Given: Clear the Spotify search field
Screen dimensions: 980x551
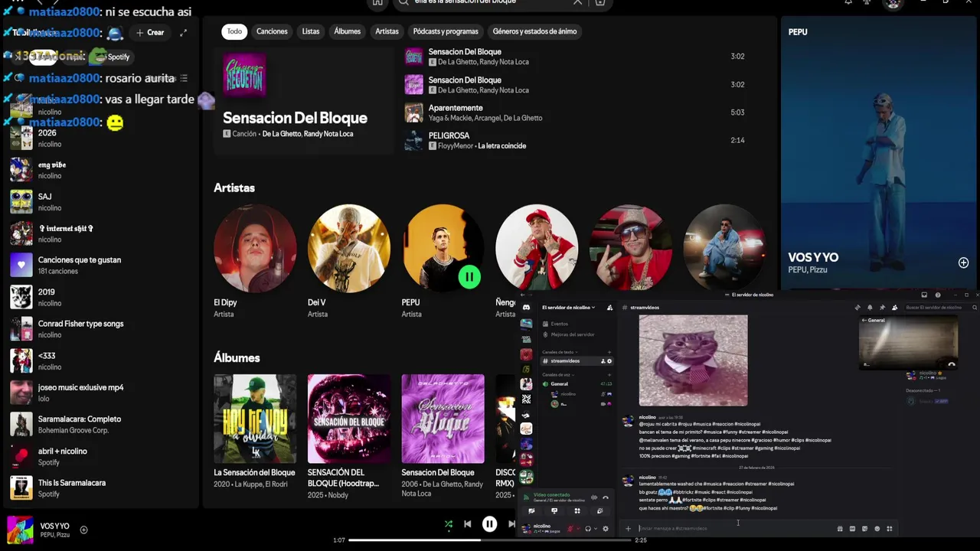Looking at the screenshot, I should pos(578,2).
